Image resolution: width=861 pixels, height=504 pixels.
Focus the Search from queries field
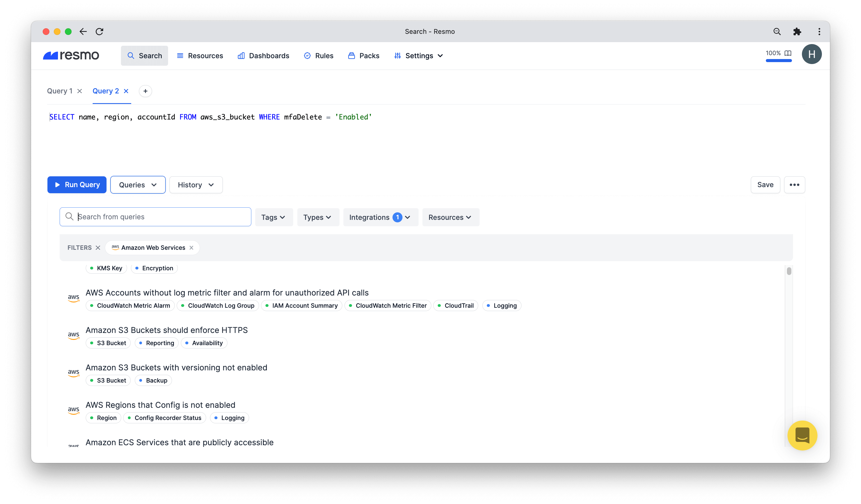(x=155, y=217)
